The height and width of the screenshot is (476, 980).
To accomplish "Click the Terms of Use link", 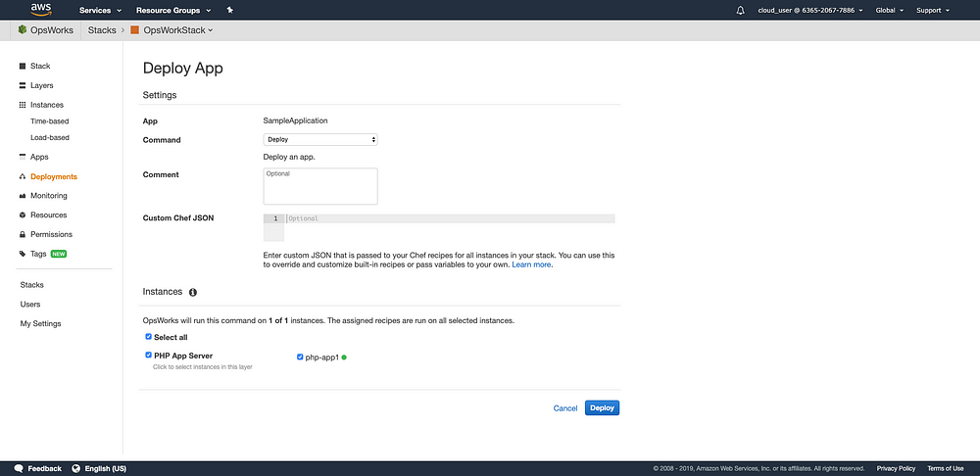I will 945,468.
